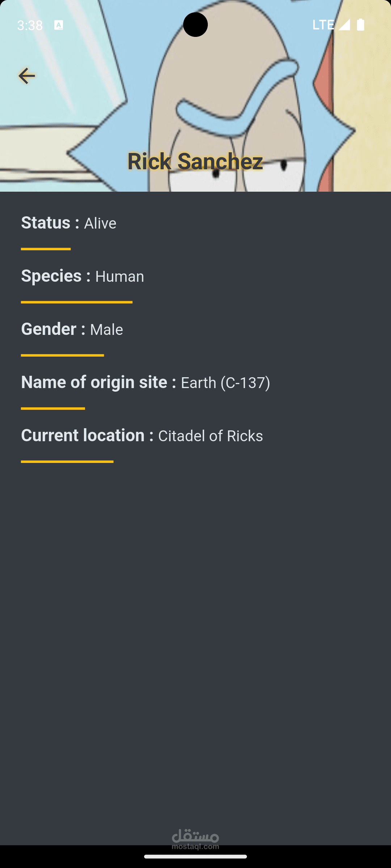Tap the LTE network indicator

tap(323, 25)
